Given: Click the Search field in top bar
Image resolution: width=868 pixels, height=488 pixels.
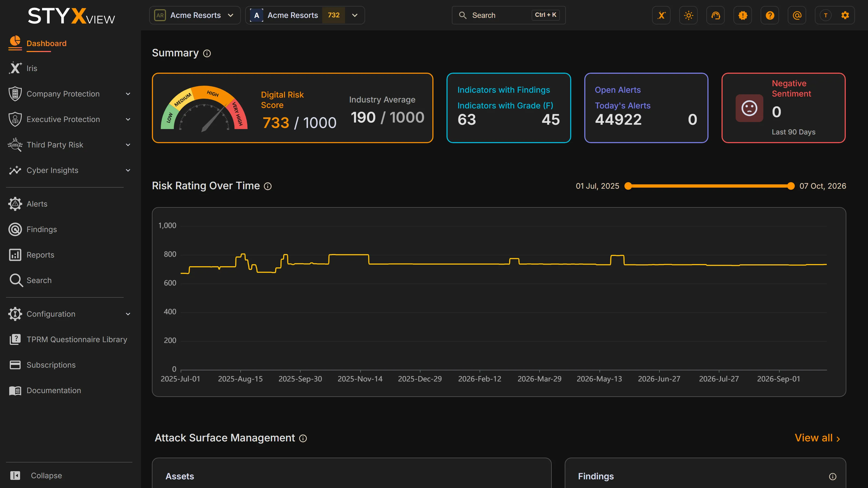Looking at the screenshot, I should (509, 15).
